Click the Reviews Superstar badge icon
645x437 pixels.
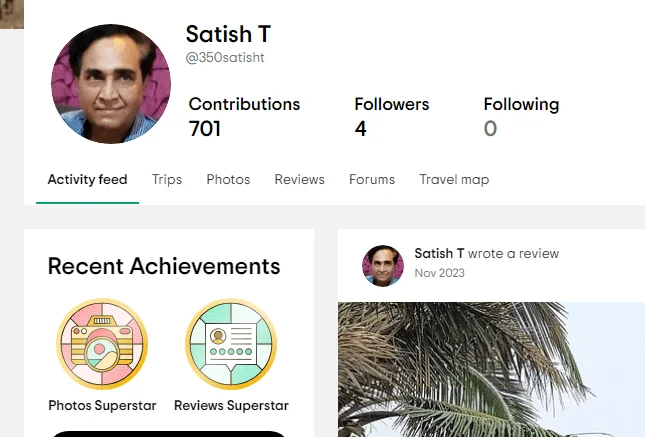click(x=231, y=343)
